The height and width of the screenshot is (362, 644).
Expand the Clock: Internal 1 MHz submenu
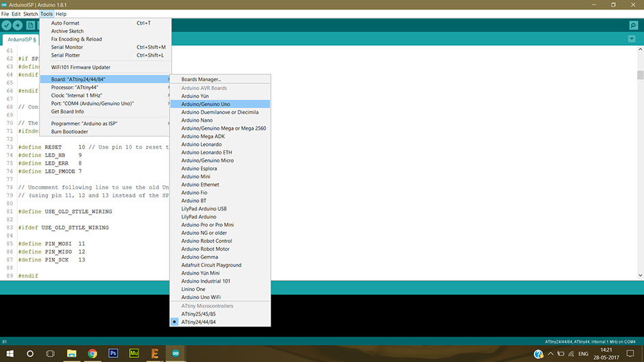(105, 95)
